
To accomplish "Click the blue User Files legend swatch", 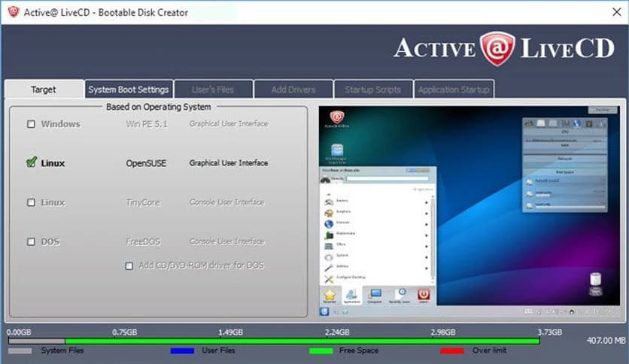I will click(x=182, y=350).
